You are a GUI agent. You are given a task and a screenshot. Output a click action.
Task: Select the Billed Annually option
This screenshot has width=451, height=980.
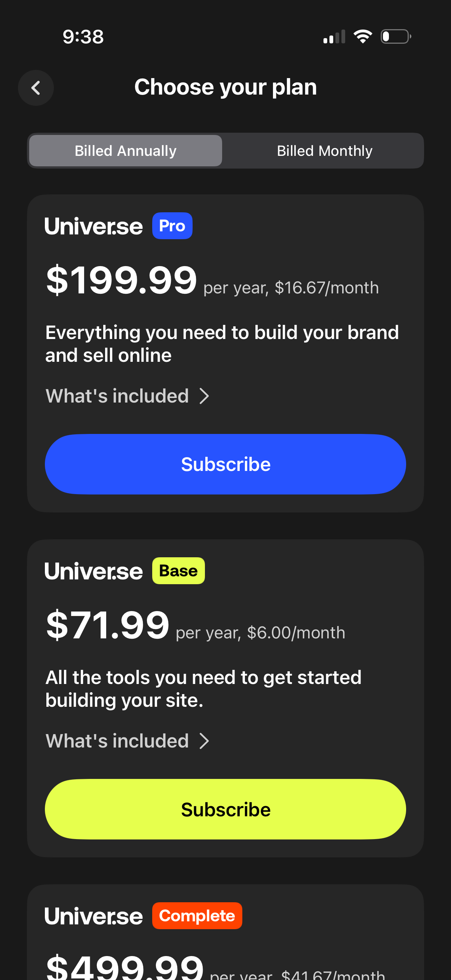point(125,151)
